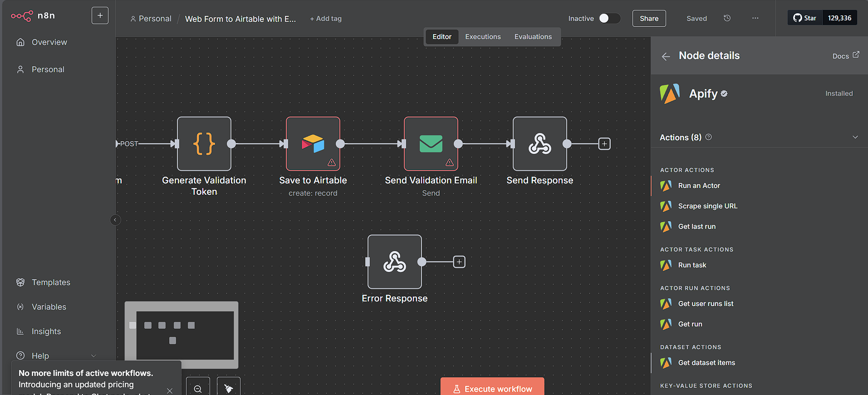Select the Save to Airtable node
The width and height of the screenshot is (868, 395).
click(x=313, y=144)
